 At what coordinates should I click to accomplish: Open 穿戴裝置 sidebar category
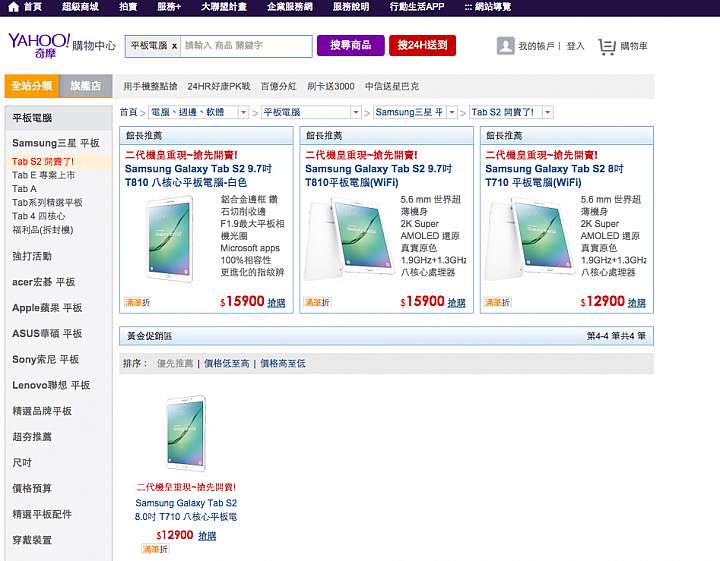32,540
